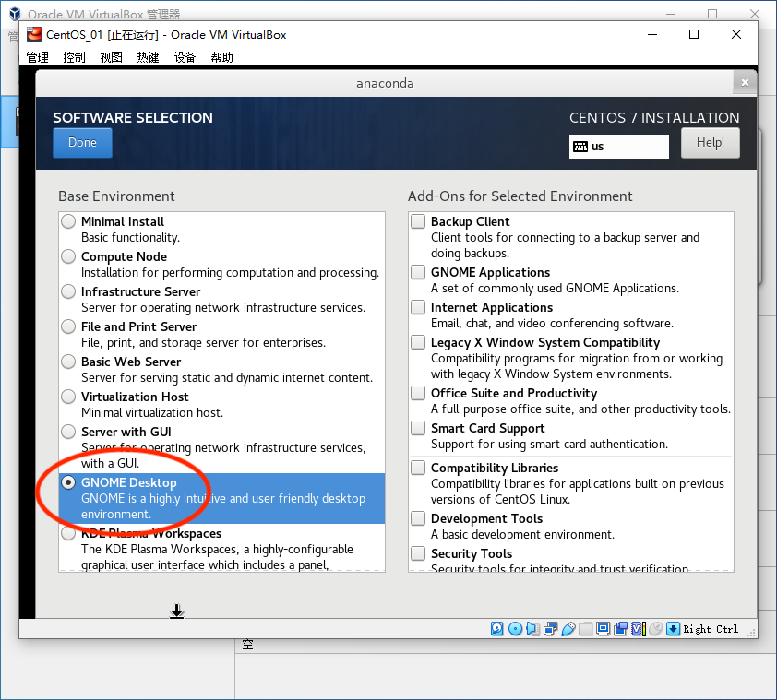The image size is (777, 700).
Task: Tick the Internet Applications checkbox
Action: (x=418, y=307)
